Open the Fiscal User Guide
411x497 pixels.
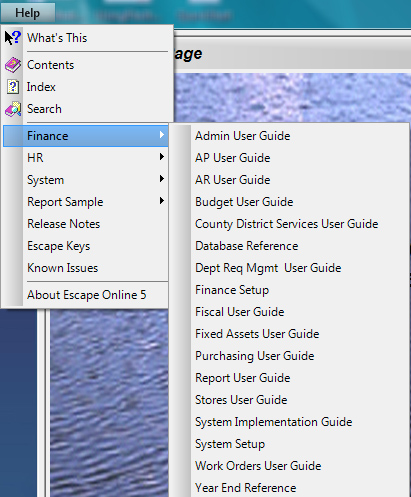pos(290,312)
